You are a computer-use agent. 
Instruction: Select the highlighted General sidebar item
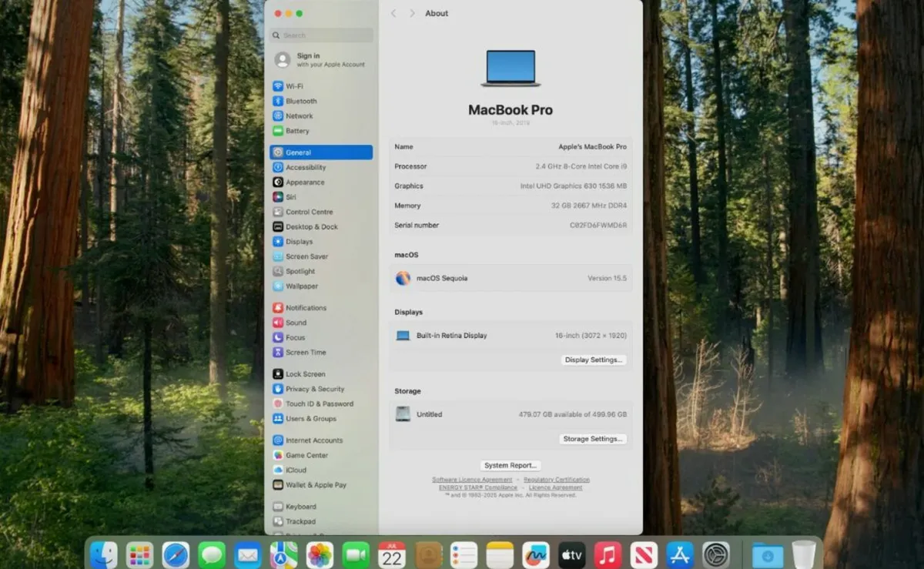[x=321, y=152]
